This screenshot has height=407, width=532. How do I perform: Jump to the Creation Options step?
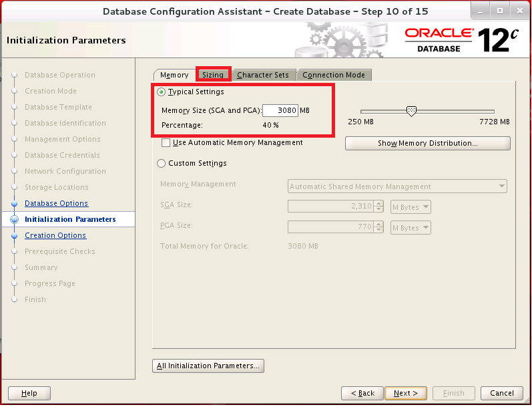coord(55,235)
